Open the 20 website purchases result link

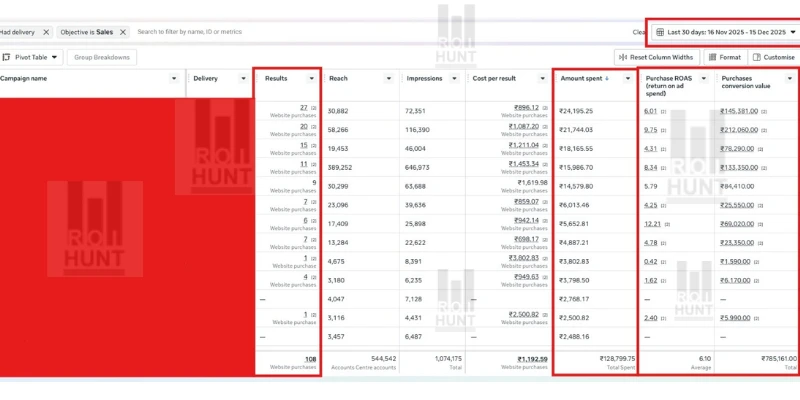tap(304, 127)
